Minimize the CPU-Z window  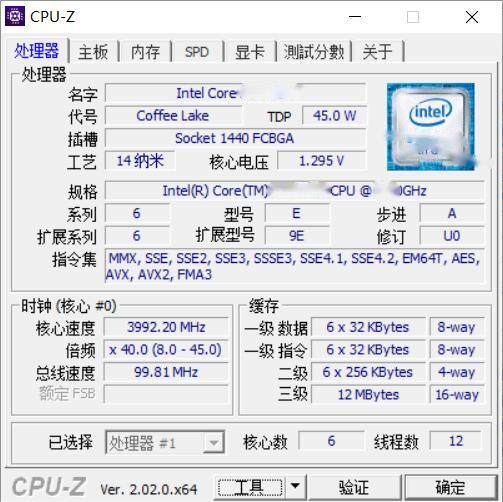(x=355, y=17)
